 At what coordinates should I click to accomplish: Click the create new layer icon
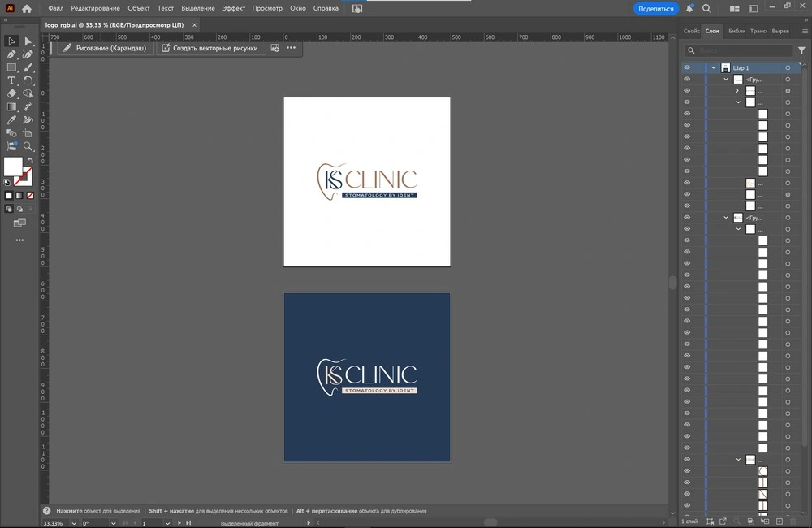(x=780, y=521)
